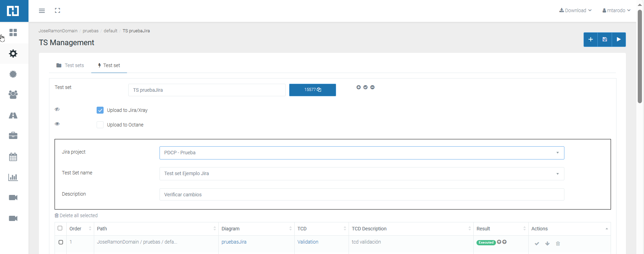The image size is (644, 254).
Task: Expand the Jira project dropdown
Action: click(x=361, y=153)
